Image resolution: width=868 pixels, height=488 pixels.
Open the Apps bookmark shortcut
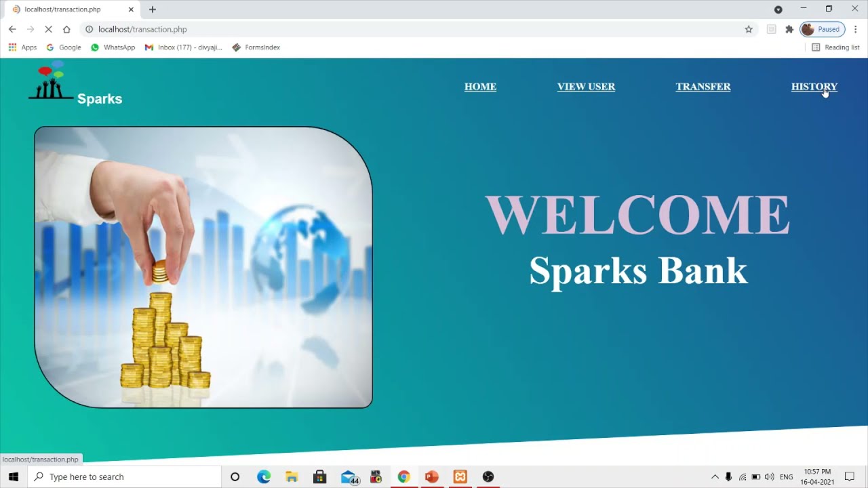(x=22, y=47)
